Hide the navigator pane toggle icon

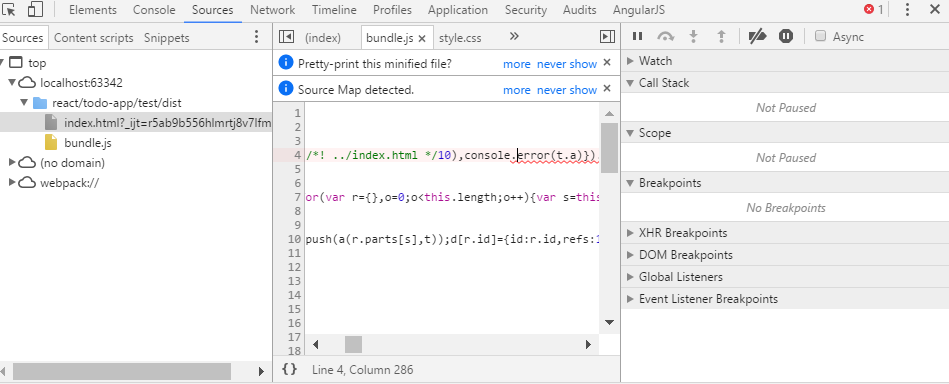click(286, 37)
